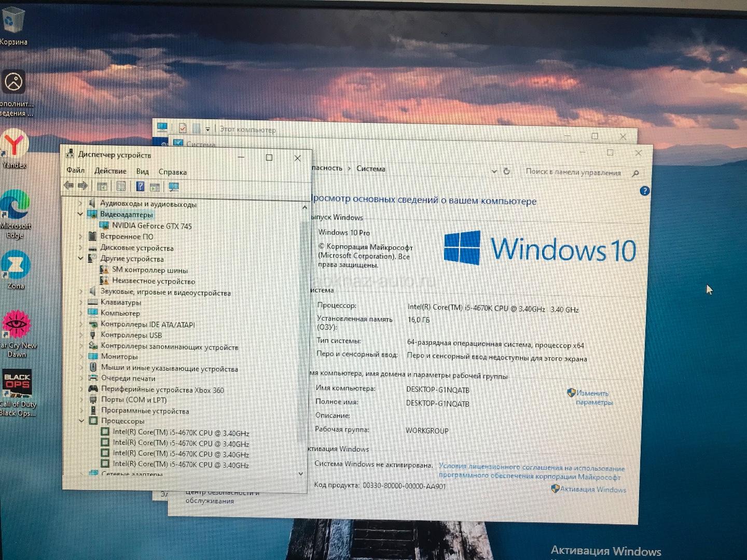Click the Изменить параметры link
This screenshot has height=560, width=747.
593,398
